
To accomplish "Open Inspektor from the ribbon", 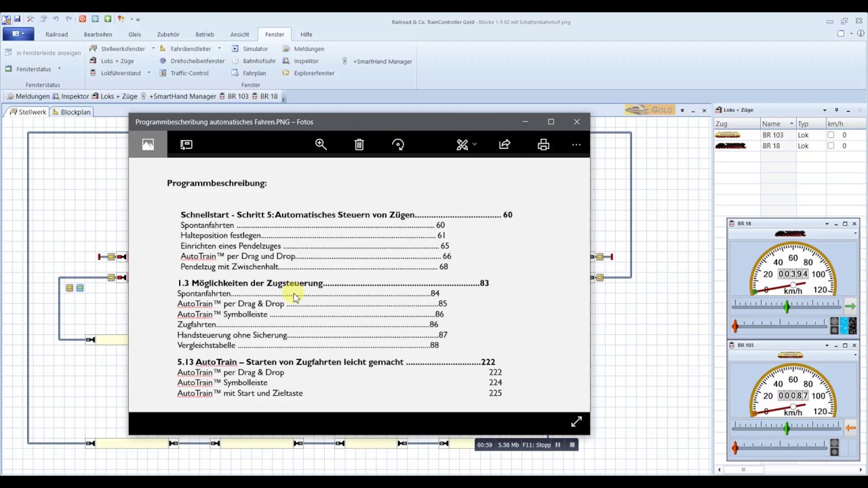I will (300, 61).
